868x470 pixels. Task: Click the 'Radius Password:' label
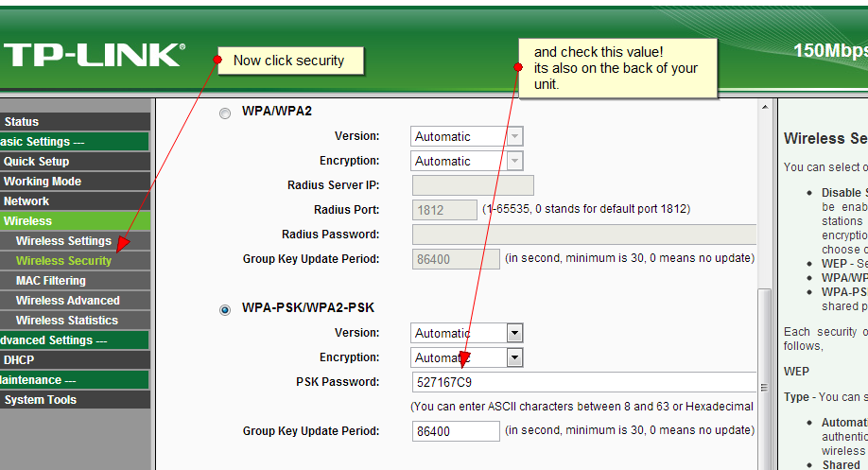(331, 235)
